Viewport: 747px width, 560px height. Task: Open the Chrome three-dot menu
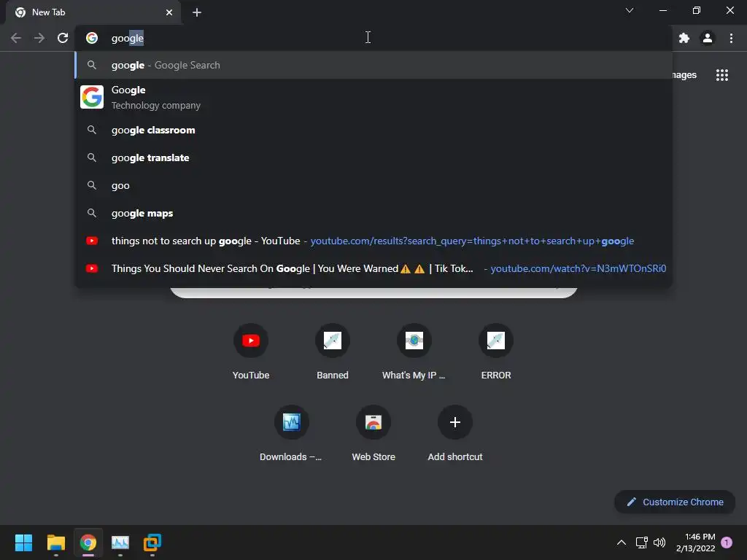731,38
